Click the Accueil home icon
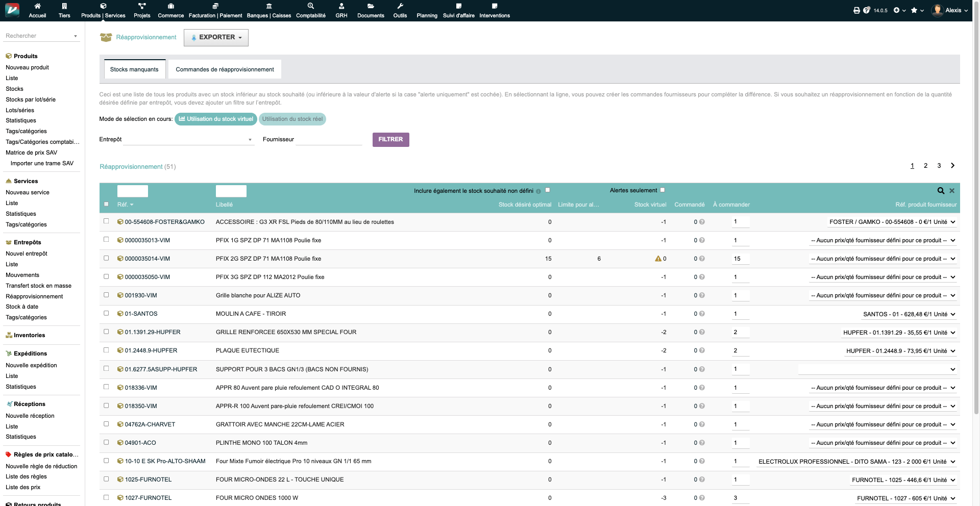 (37, 6)
